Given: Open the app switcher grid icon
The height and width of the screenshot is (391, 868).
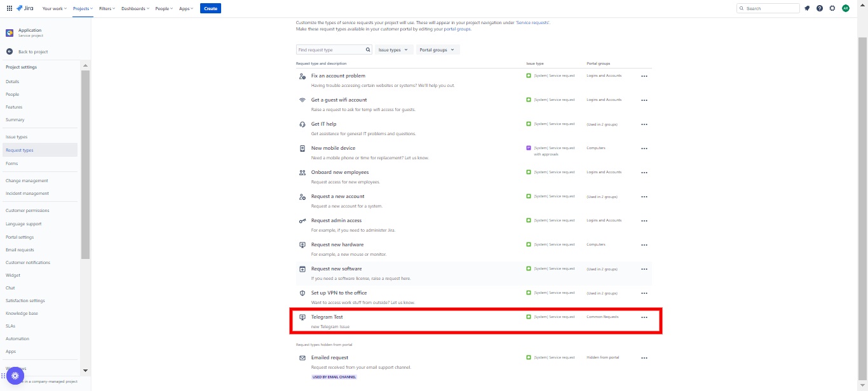Looking at the screenshot, I should click(x=10, y=8).
